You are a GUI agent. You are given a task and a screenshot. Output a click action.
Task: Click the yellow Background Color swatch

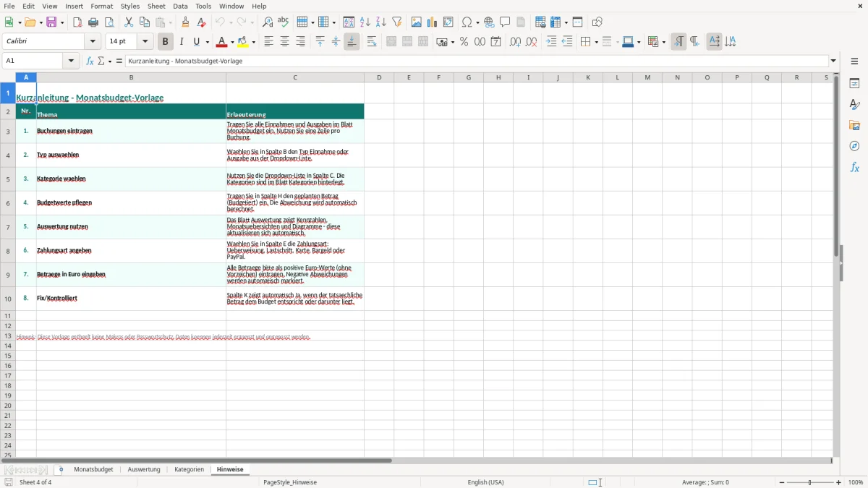coord(243,42)
